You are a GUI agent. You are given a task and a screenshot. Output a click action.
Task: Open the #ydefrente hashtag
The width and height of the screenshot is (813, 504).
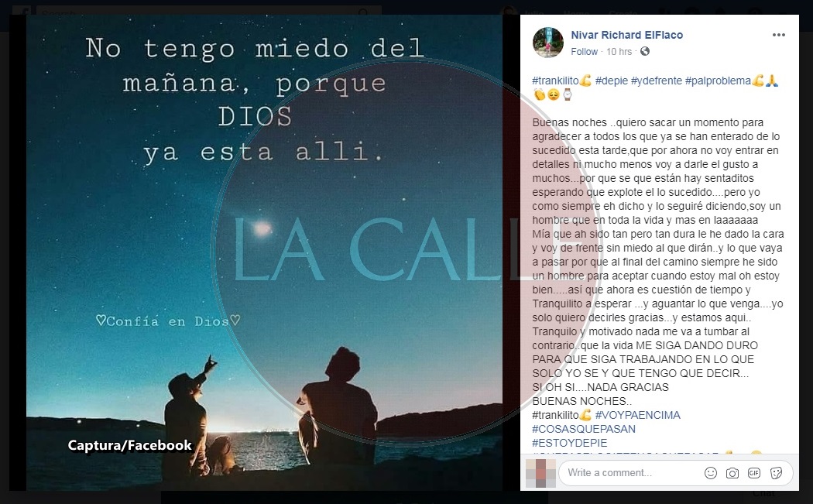coord(657,81)
